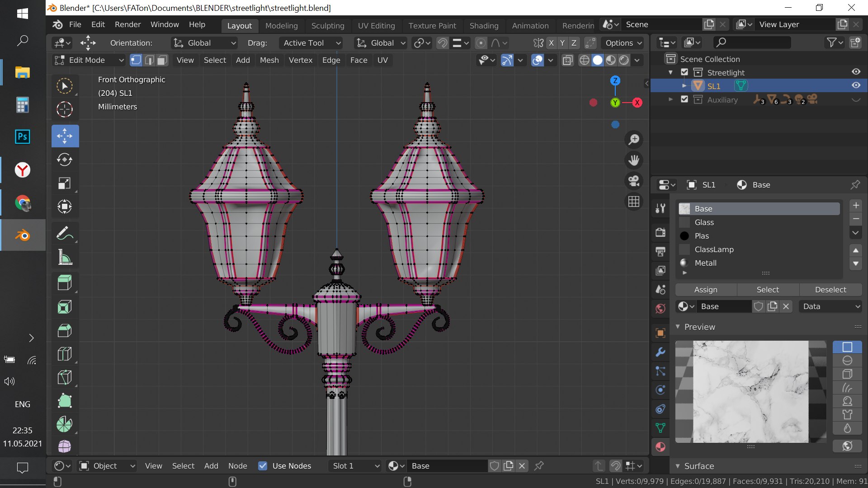Screen dimensions: 868x488
Task: Switch perspective/orthographic grid button
Action: click(x=634, y=202)
